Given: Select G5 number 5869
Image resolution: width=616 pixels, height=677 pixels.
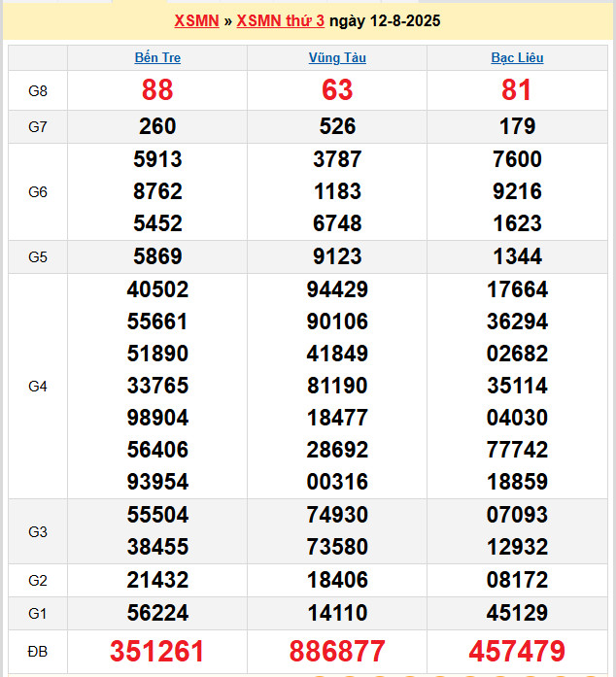Looking at the screenshot, I should pos(157,256).
